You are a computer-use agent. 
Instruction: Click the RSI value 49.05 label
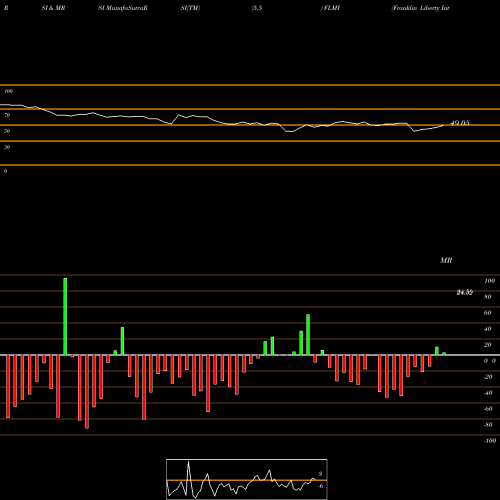[x=460, y=123]
